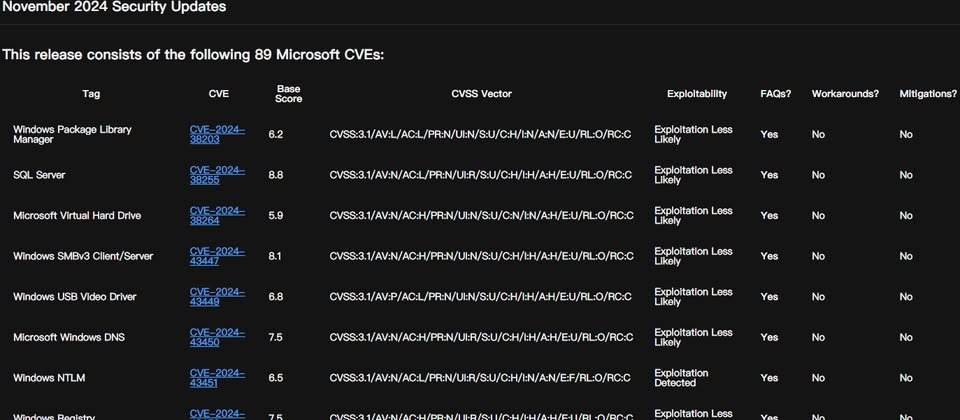Image resolution: width=960 pixels, height=420 pixels.
Task: Select the AV:P CVSS vector for USB Video Driver
Action: tap(481, 297)
